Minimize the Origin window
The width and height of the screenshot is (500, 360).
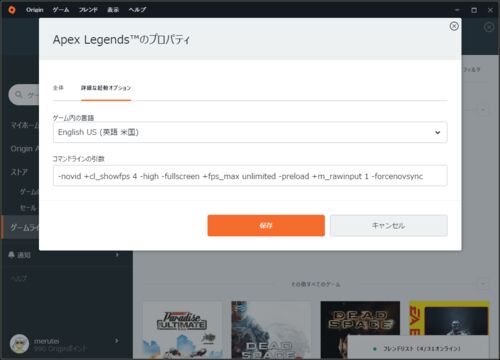457,10
